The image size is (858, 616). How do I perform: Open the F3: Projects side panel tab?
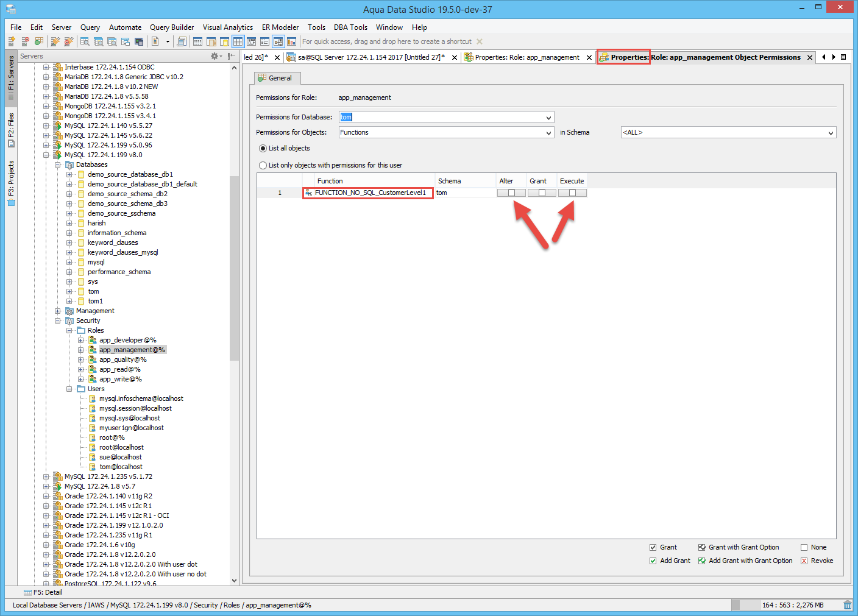point(11,183)
